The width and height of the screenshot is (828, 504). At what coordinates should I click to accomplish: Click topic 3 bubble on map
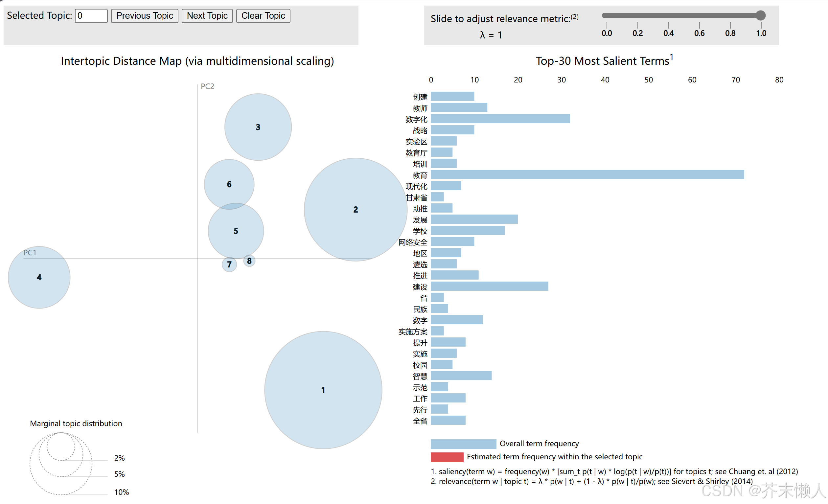click(258, 127)
